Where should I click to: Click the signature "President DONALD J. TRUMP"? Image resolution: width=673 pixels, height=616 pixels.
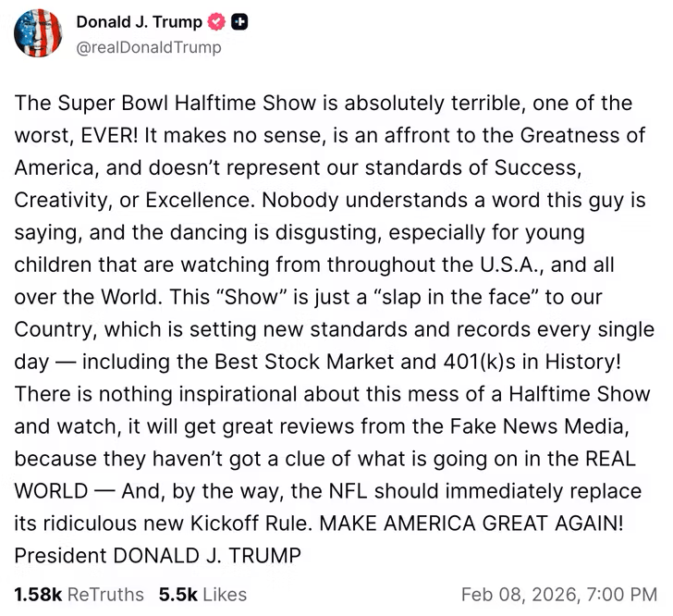[x=157, y=555]
